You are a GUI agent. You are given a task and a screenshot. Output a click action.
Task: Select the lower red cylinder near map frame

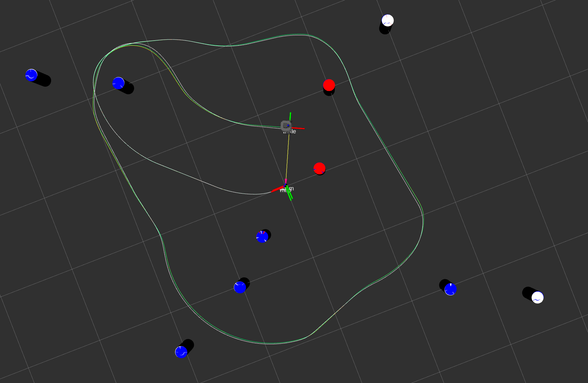(319, 169)
